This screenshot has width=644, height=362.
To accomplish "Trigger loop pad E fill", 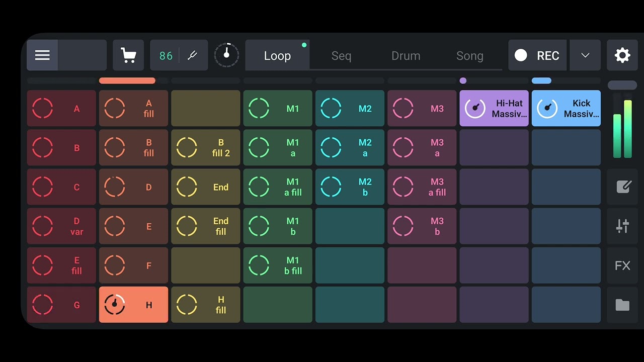I will pos(61,265).
